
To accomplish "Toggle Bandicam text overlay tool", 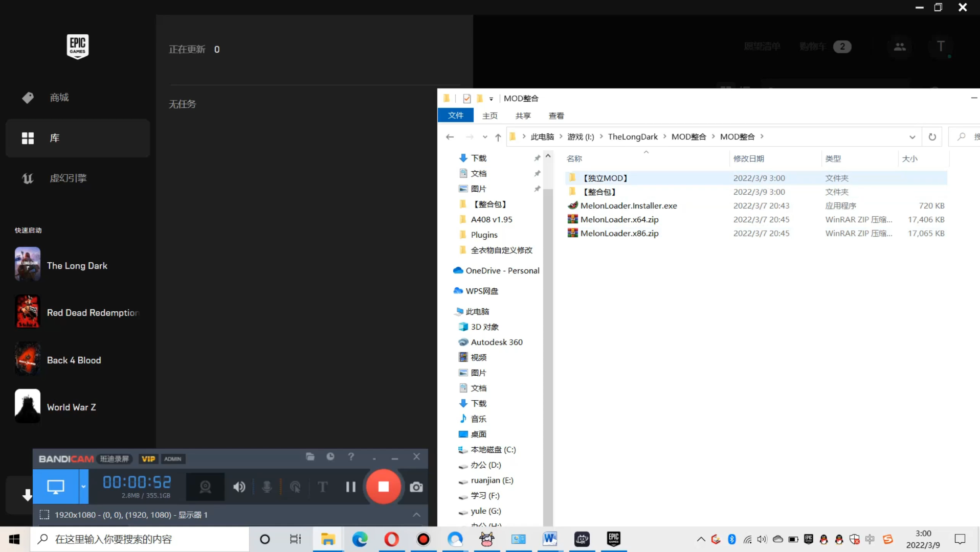I will [x=323, y=487].
